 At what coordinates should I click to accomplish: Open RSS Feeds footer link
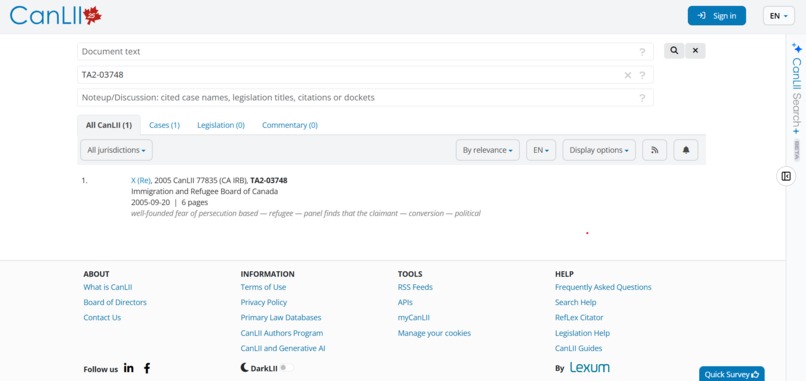click(x=415, y=287)
